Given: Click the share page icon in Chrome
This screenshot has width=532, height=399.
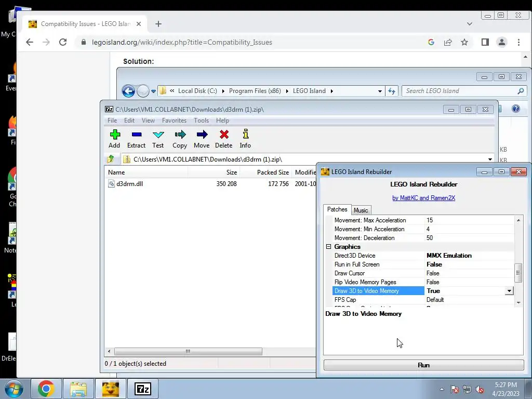Looking at the screenshot, I should coord(448,42).
